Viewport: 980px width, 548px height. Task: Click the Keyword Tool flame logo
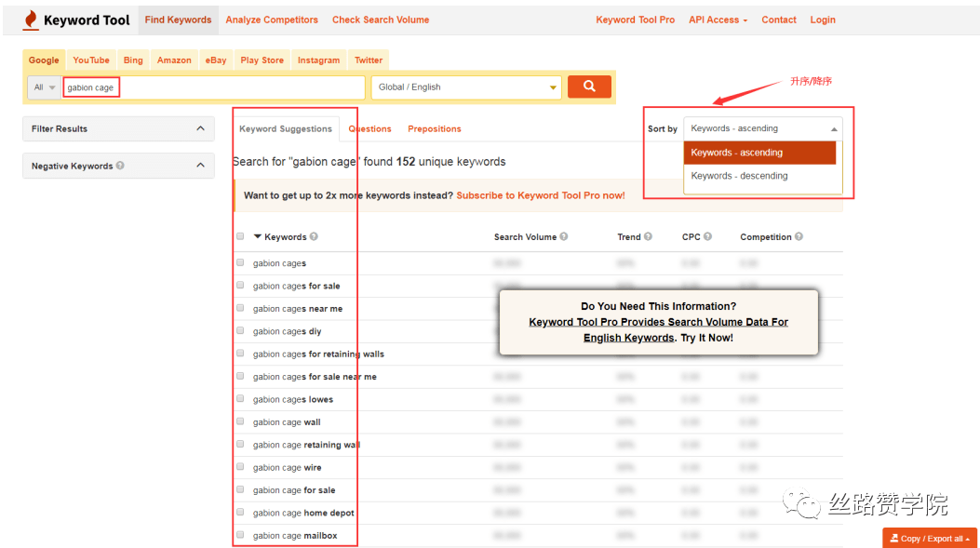point(30,20)
